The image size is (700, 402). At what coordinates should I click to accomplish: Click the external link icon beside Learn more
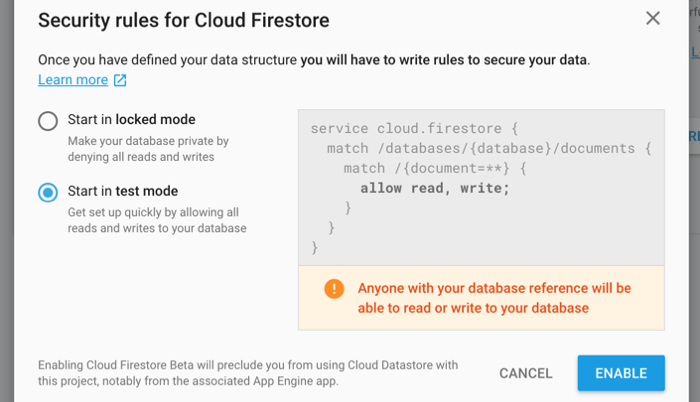point(120,80)
